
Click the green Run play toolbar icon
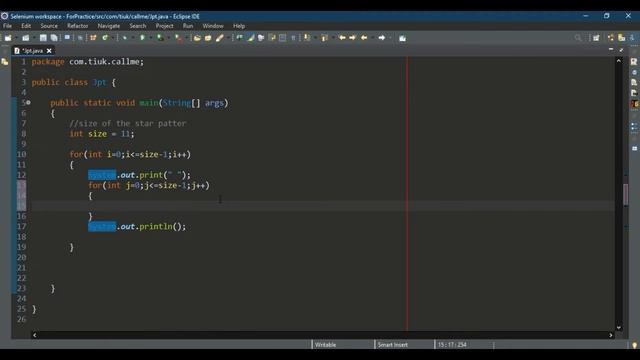coord(142,38)
